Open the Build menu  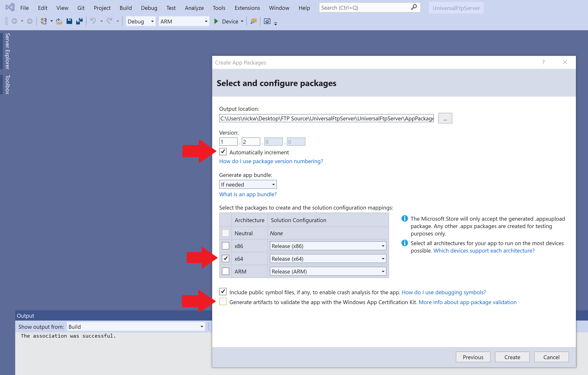(x=126, y=8)
